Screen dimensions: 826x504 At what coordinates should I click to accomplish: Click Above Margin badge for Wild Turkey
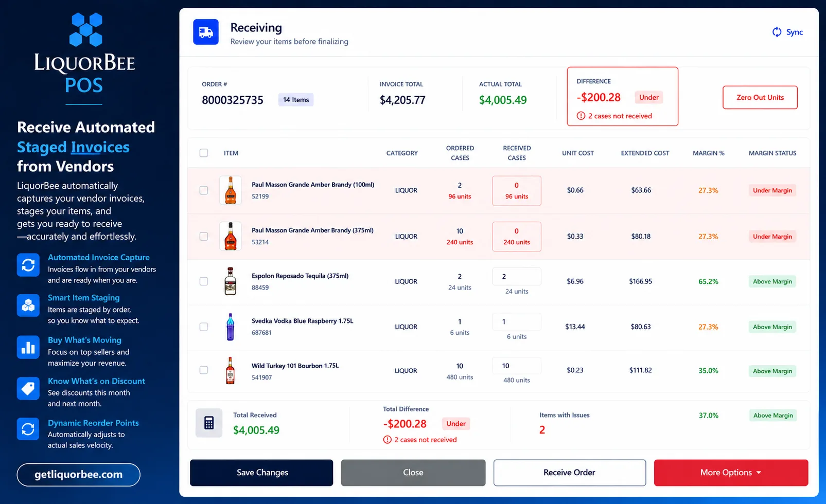click(x=772, y=371)
